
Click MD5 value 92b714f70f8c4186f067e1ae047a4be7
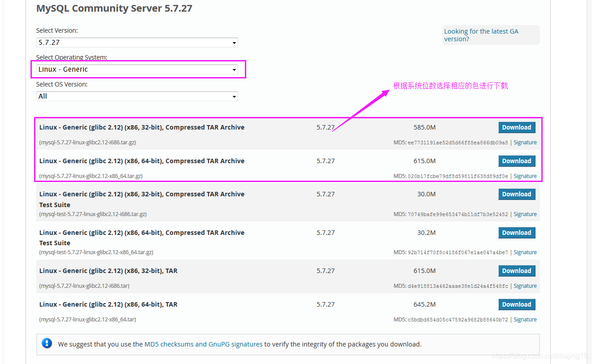(x=458, y=252)
